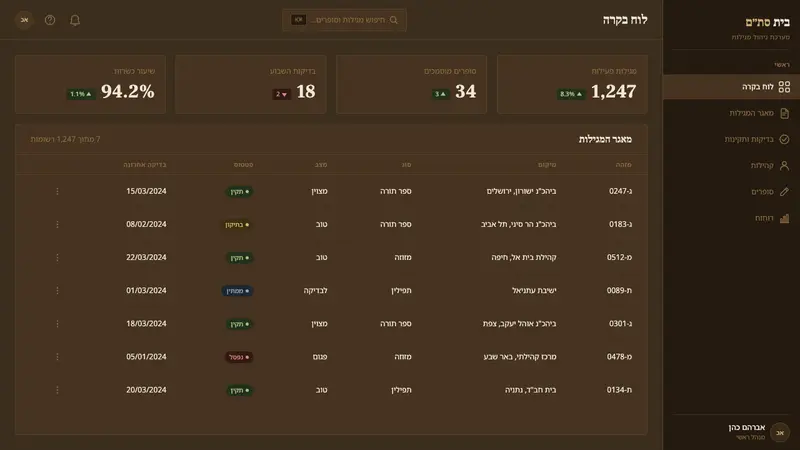
Task: Open קהילות sidebar item
Action: (731, 166)
